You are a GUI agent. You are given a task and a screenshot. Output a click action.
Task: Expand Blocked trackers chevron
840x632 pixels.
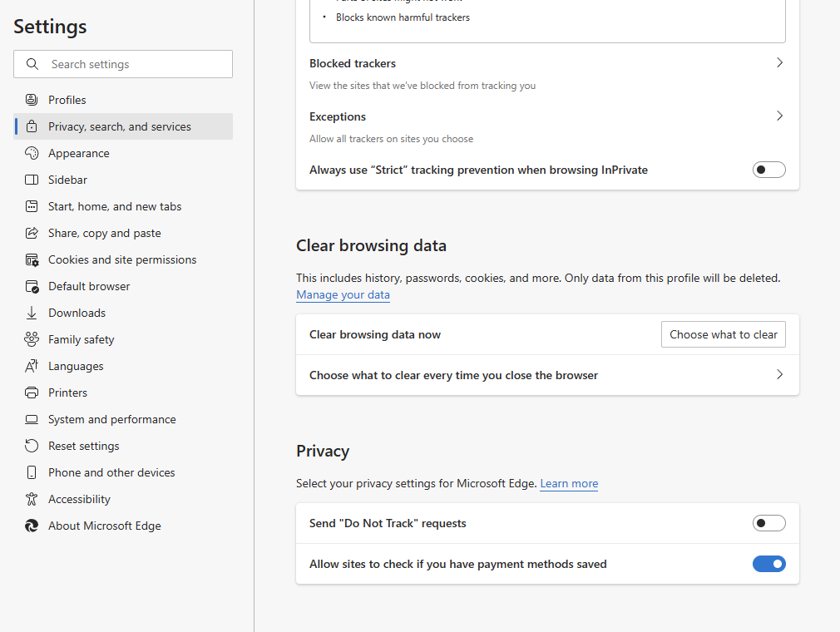pyautogui.click(x=779, y=62)
